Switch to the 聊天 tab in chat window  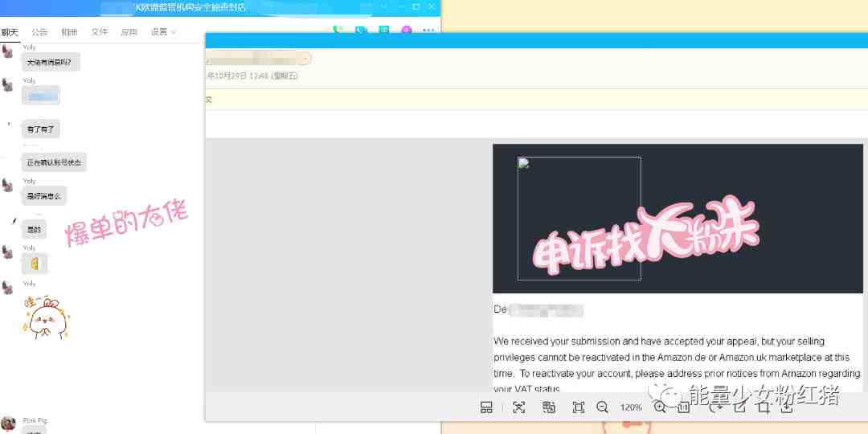click(x=10, y=32)
